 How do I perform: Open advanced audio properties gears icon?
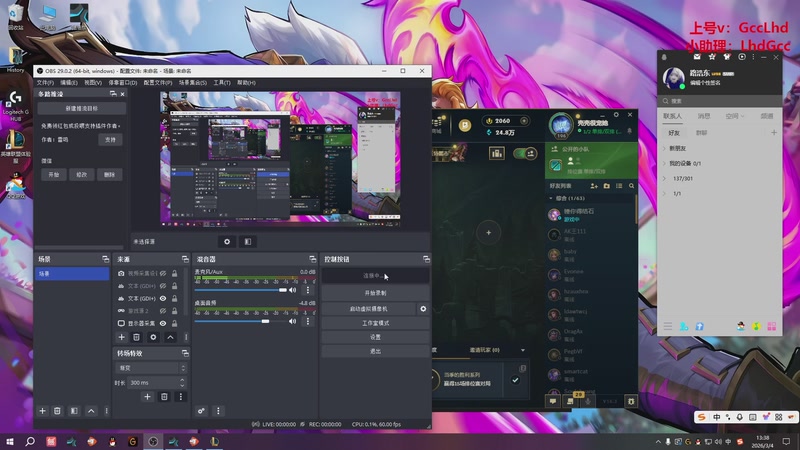tap(202, 411)
